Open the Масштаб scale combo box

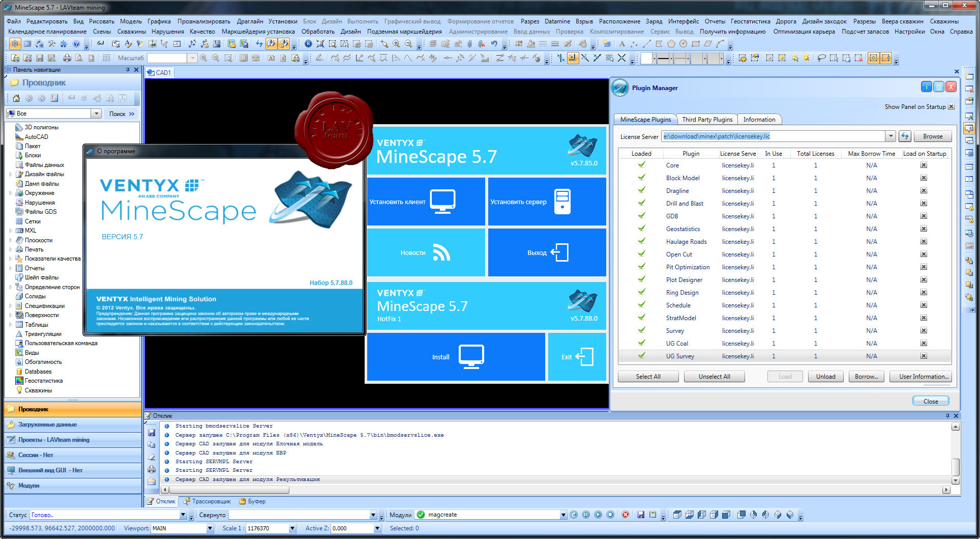(x=192, y=58)
